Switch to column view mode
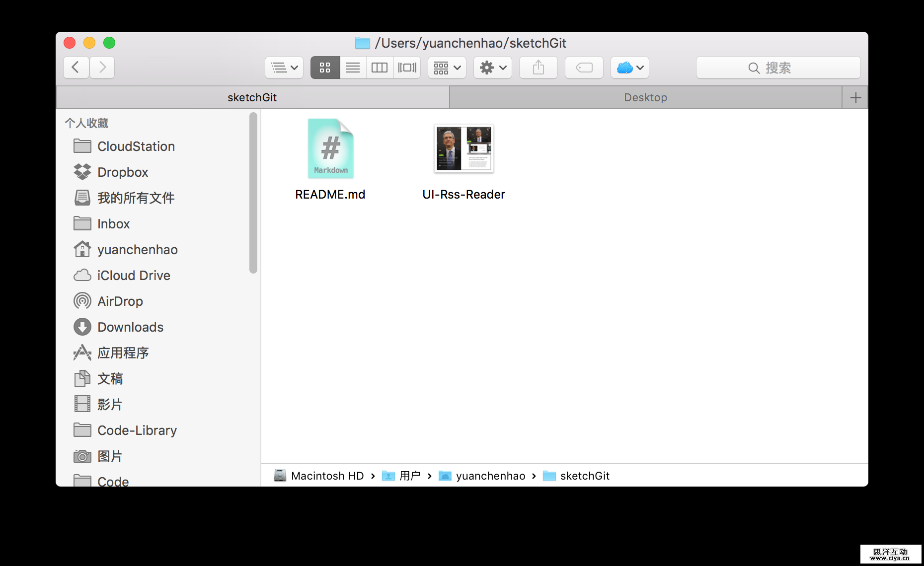Viewport: 924px width, 566px height. [380, 68]
